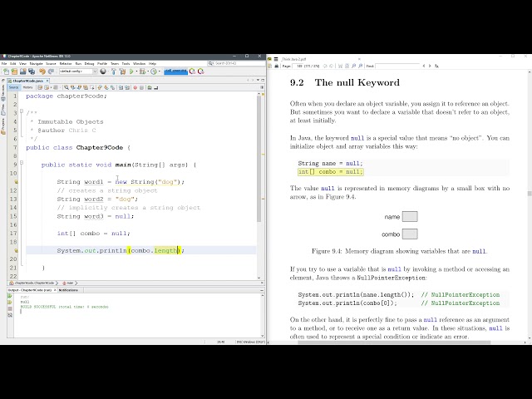532x399 pixels.
Task: Collapse the Javadoc comment fold at line 3
Action: click(22, 111)
